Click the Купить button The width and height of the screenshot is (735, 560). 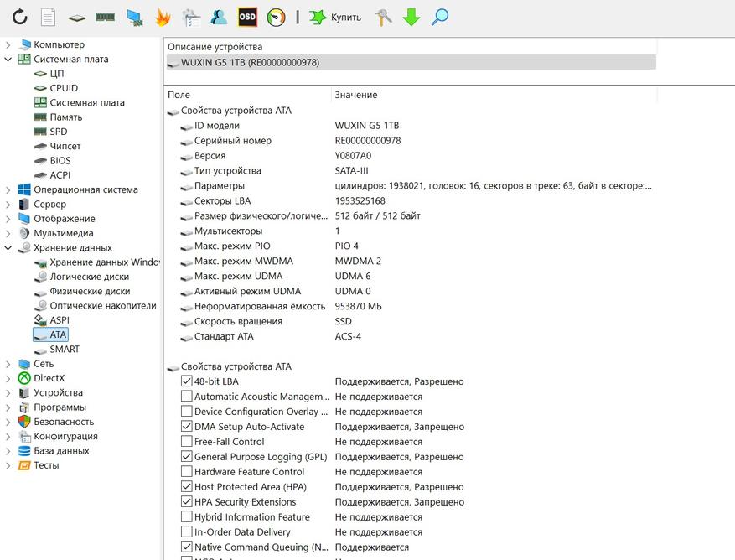[335, 18]
